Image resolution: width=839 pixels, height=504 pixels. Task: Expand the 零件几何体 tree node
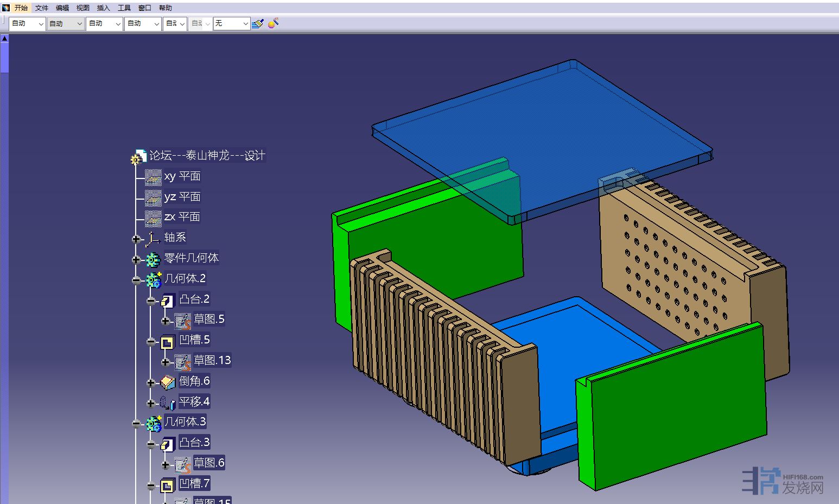[x=136, y=259]
